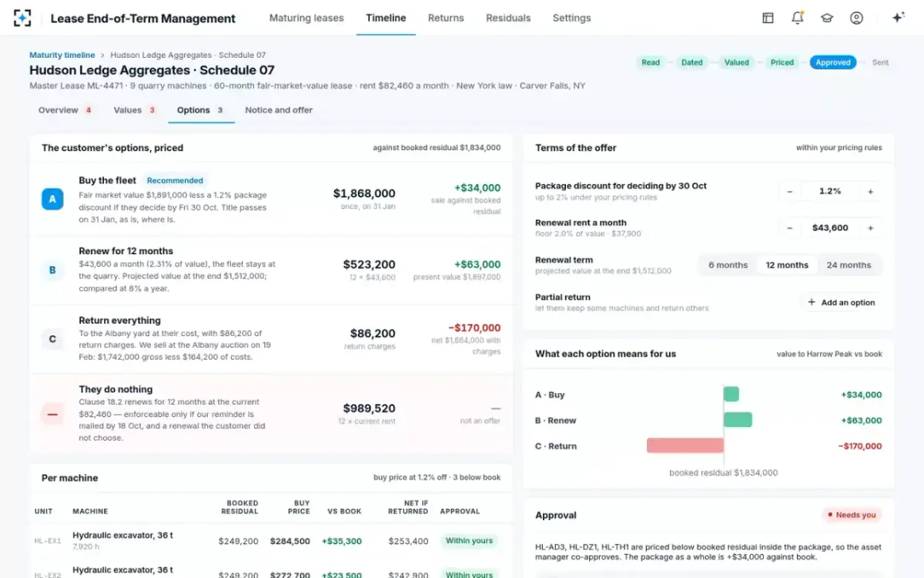Viewport: 924px width, 578px height.
Task: Click the A · Buy green chart bar
Action: click(731, 395)
